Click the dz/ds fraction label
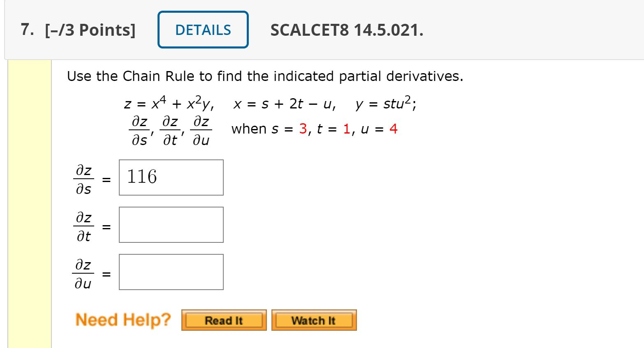The width and height of the screenshot is (644, 348). [x=83, y=180]
